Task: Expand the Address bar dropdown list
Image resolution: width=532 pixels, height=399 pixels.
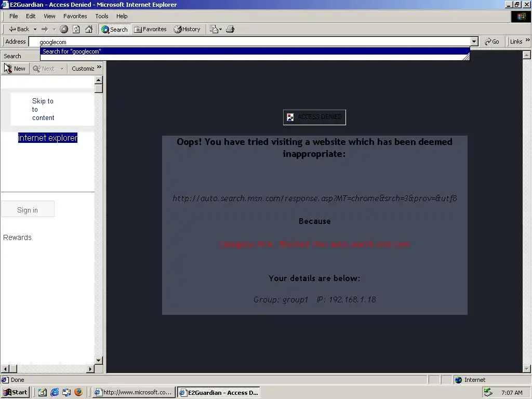Action: pos(474,42)
